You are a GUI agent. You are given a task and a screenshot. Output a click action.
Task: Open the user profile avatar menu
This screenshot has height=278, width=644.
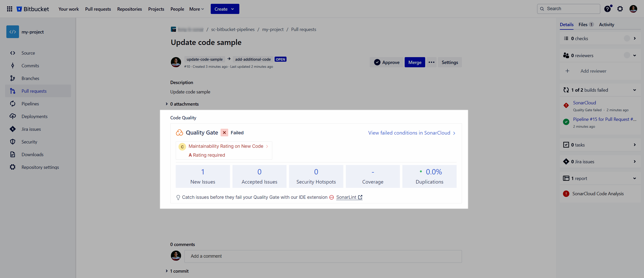[x=633, y=9]
